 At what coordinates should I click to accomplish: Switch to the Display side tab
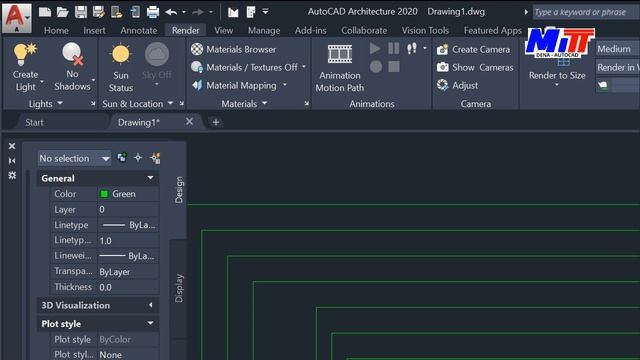(179, 288)
